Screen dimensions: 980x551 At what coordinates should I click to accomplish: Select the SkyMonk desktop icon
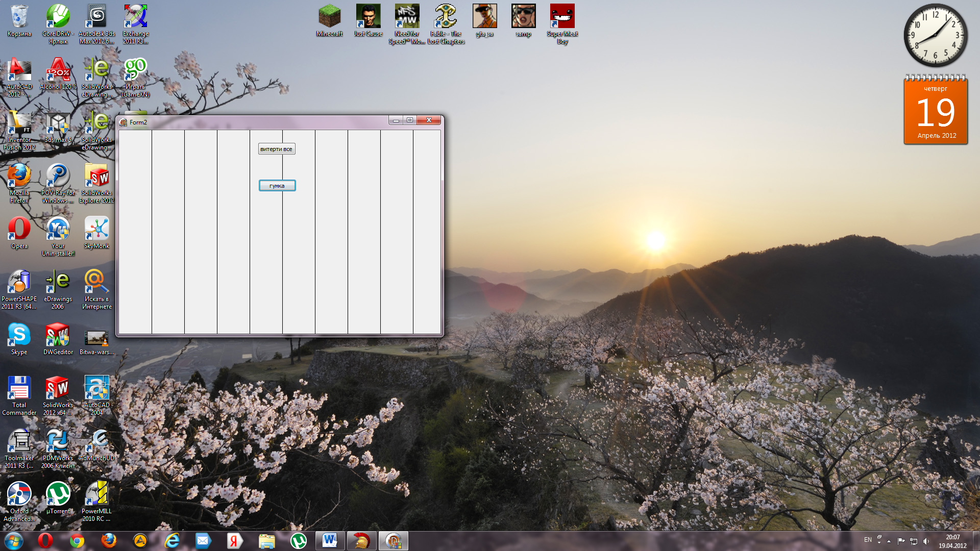pos(96,232)
